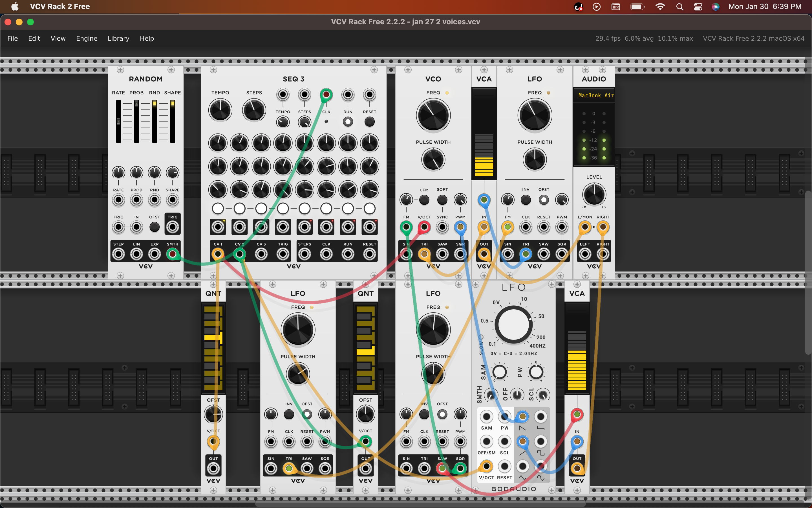812x508 pixels.
Task: Click the Bogaudio LFO SAM knob
Action: [x=499, y=372]
